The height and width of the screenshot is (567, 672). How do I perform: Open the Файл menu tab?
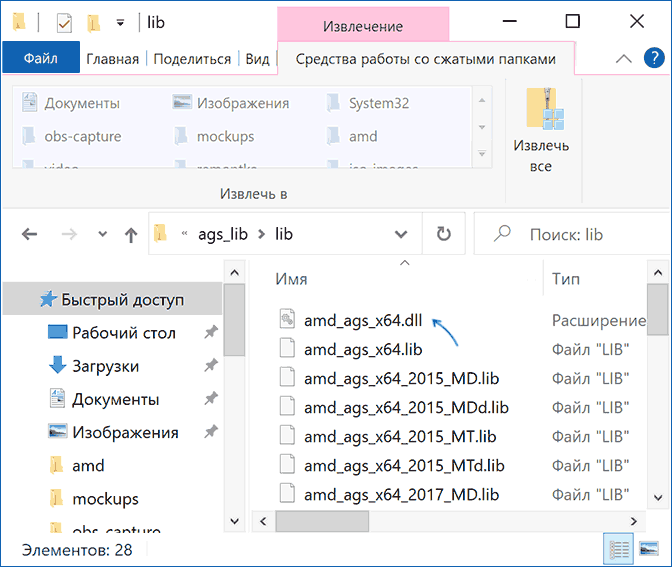point(41,58)
